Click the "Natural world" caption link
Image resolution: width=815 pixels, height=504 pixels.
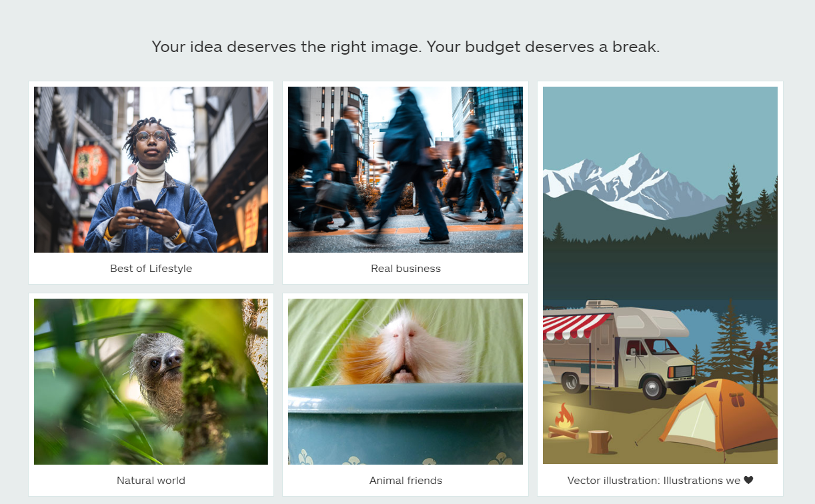coord(151,481)
